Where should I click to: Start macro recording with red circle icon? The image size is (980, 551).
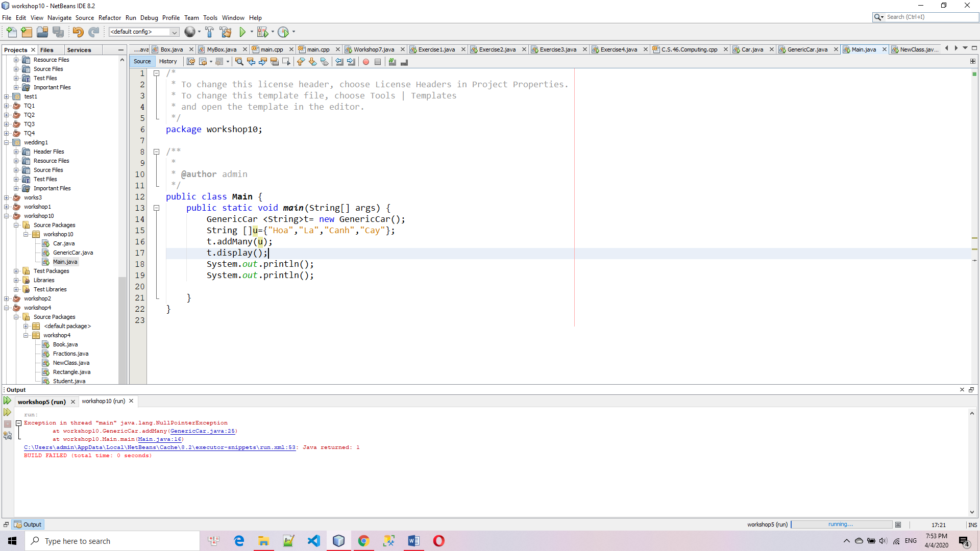pyautogui.click(x=365, y=62)
